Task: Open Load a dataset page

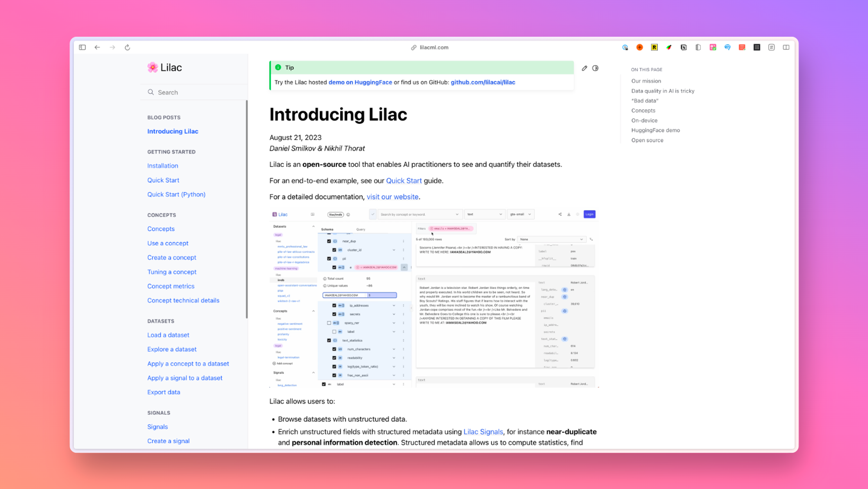Action: point(168,335)
